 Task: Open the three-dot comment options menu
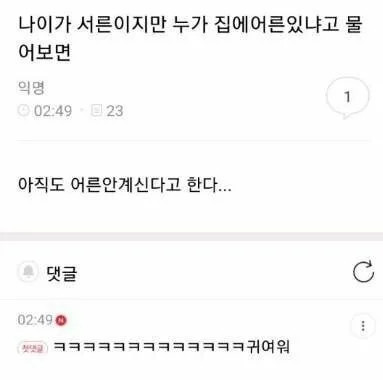(x=363, y=326)
